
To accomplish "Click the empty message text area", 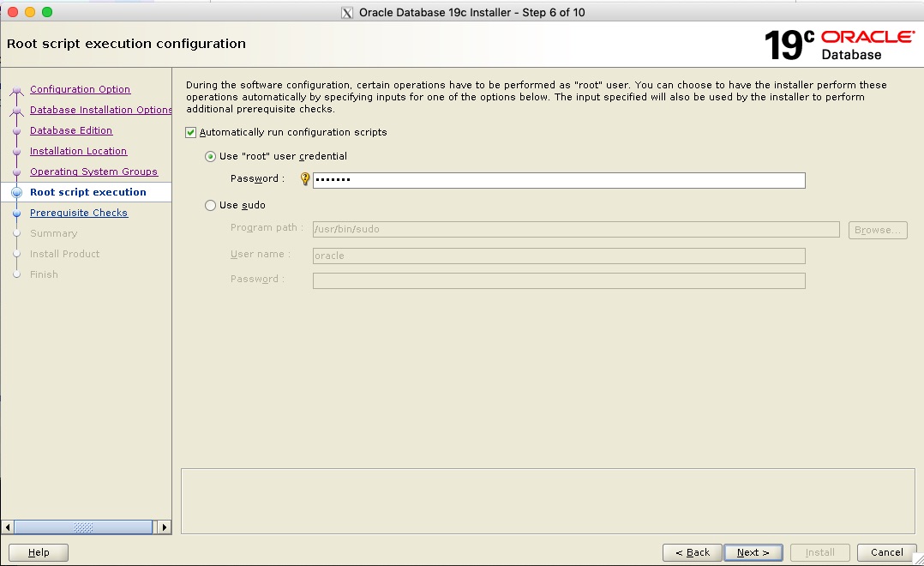I will click(x=548, y=501).
